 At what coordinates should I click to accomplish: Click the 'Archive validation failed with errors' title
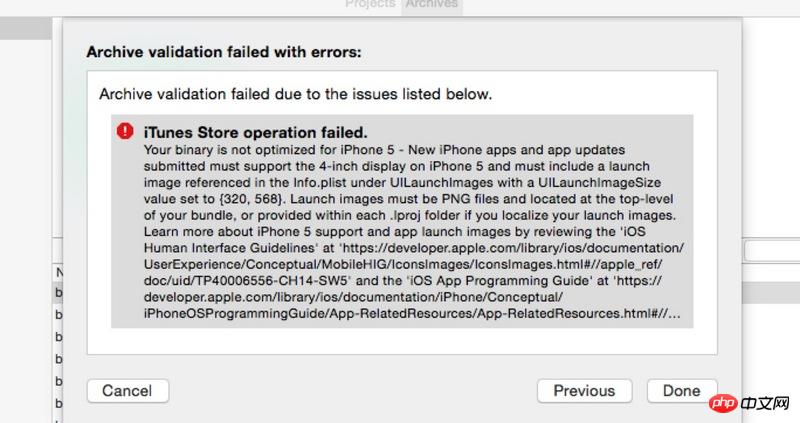pos(222,51)
